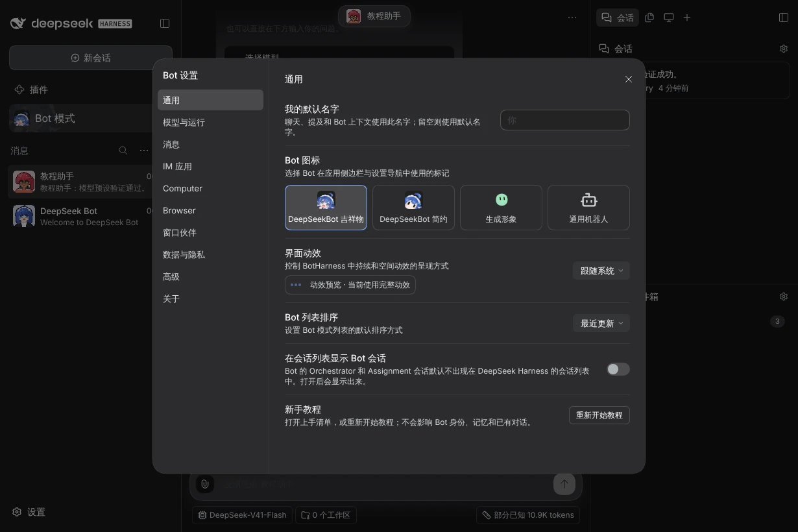Click the 动效预览 preview chip
The image size is (798, 532).
click(x=350, y=285)
